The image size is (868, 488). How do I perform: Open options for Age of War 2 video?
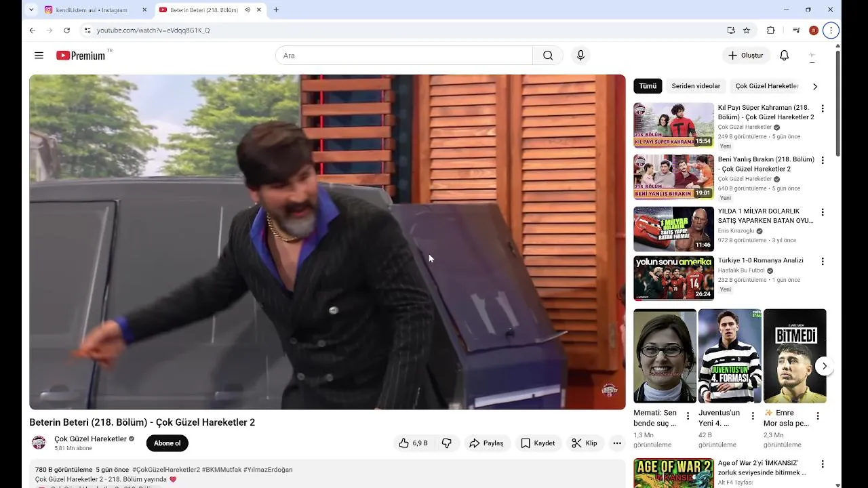[x=823, y=464]
